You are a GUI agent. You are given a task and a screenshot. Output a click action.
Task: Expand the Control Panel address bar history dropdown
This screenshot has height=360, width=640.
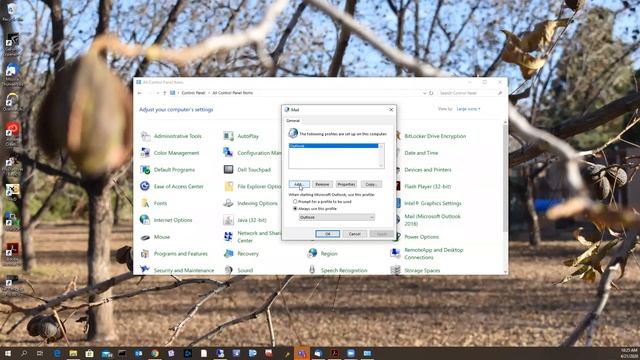424,93
